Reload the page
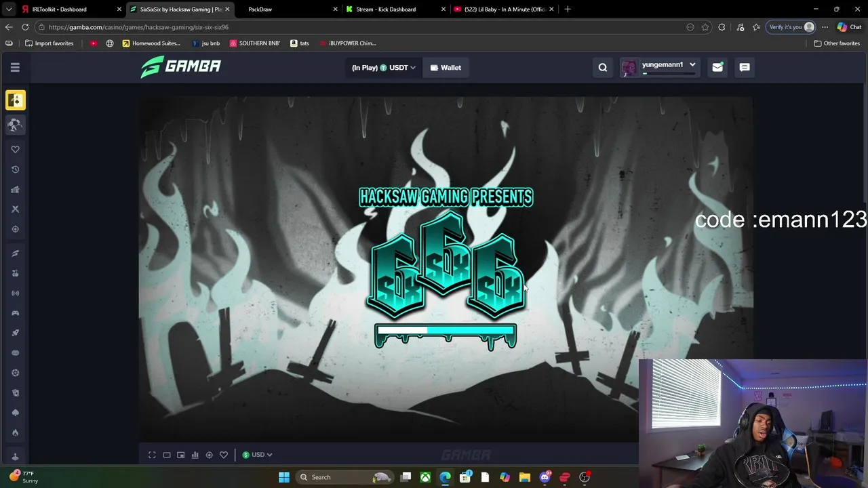This screenshot has height=488, width=868. coord(25,27)
